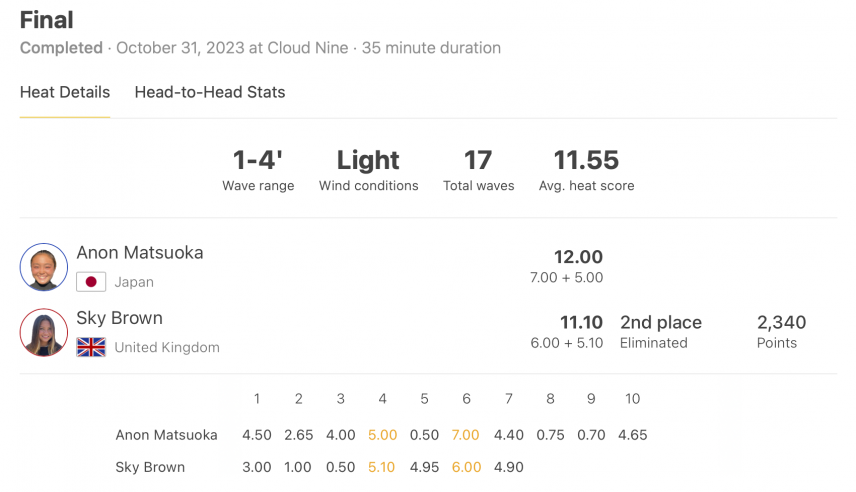Open the Sky Brown athlete name link

point(120,318)
